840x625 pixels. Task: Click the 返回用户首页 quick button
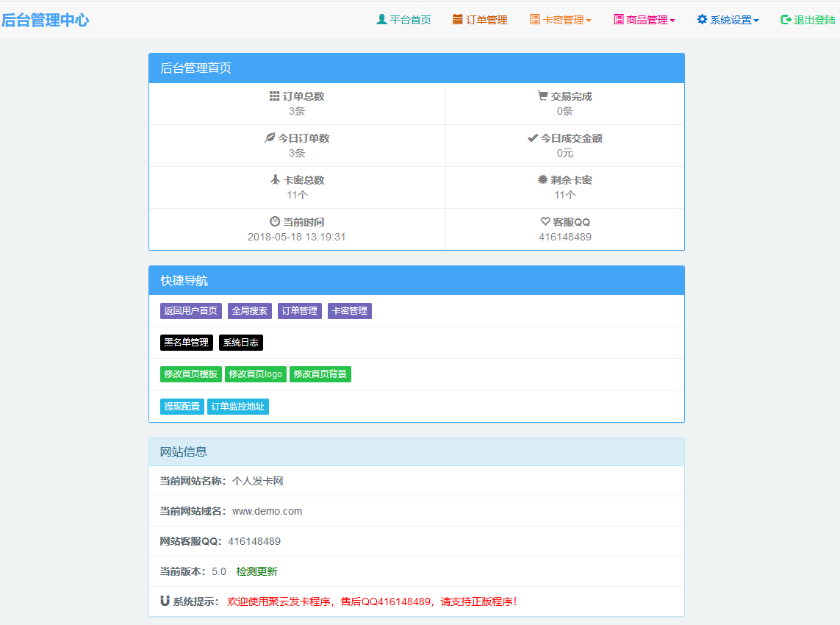[191, 311]
